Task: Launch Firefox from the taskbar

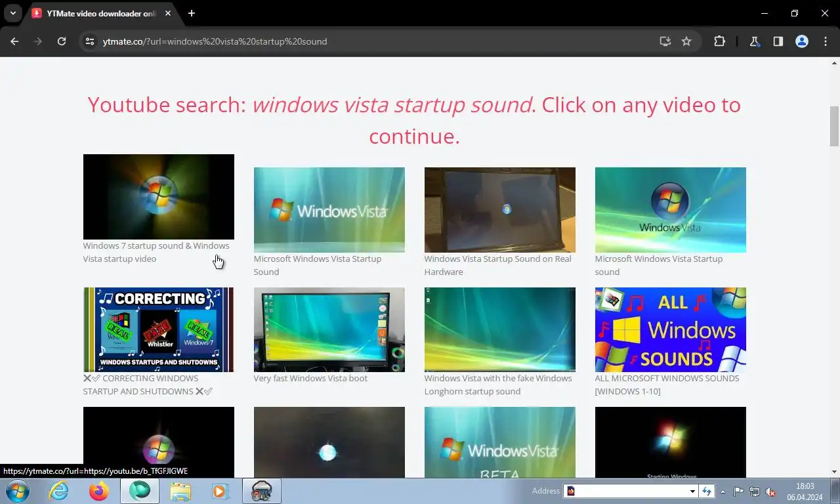Action: click(x=99, y=491)
